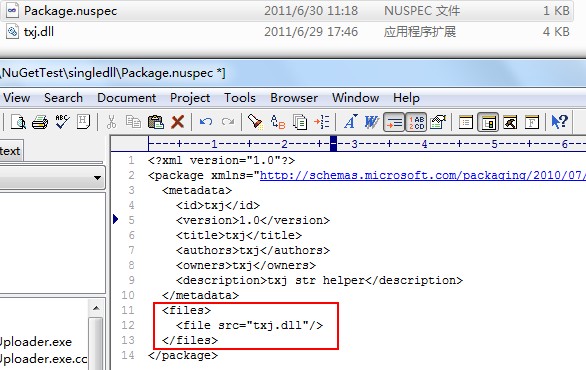Open the Set Font tool
Viewport: 586px width, 370px height.
click(350, 122)
